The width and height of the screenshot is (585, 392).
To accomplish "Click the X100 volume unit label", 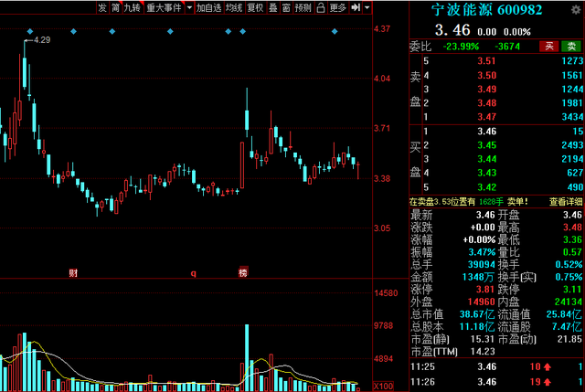I will click(383, 387).
